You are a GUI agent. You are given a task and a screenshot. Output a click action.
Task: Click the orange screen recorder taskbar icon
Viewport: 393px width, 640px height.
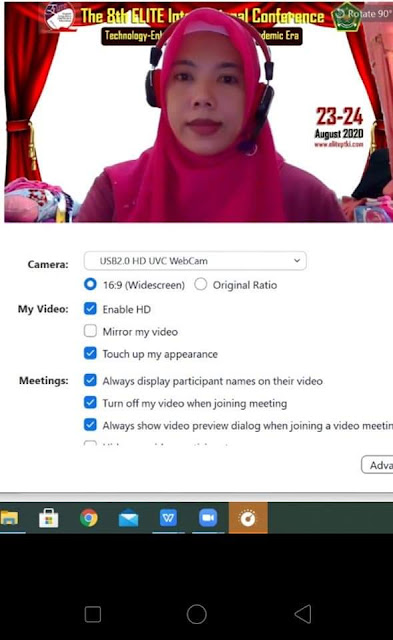pos(248,518)
